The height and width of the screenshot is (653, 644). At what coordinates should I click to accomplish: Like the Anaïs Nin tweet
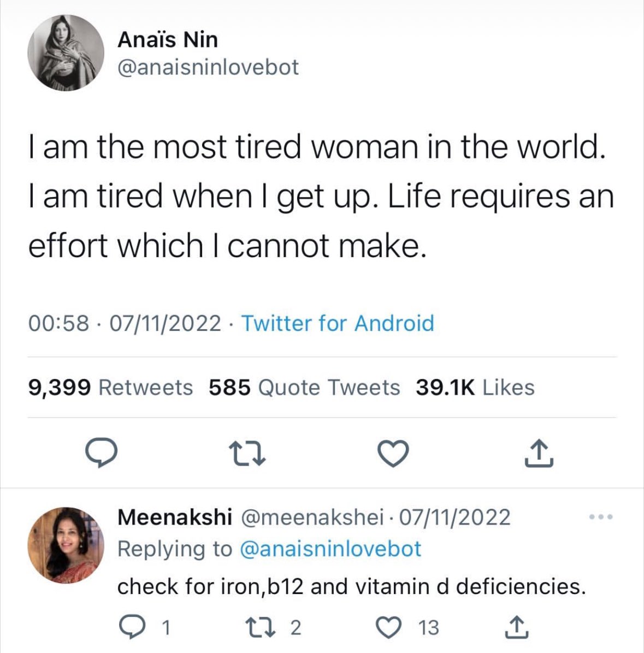click(393, 454)
